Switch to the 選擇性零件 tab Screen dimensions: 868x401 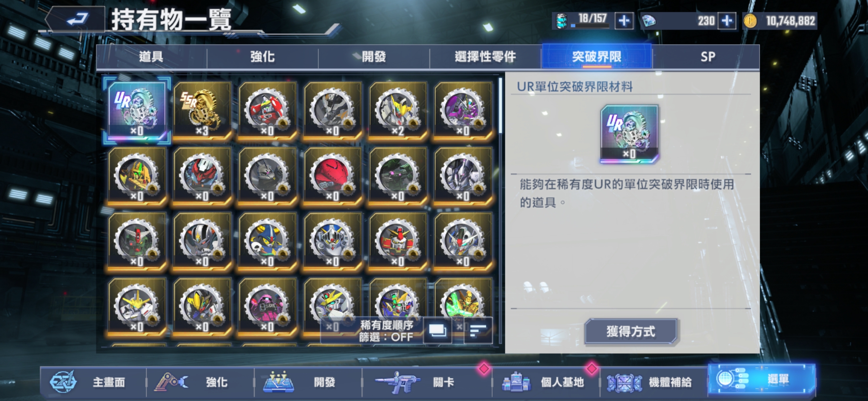pos(485,57)
